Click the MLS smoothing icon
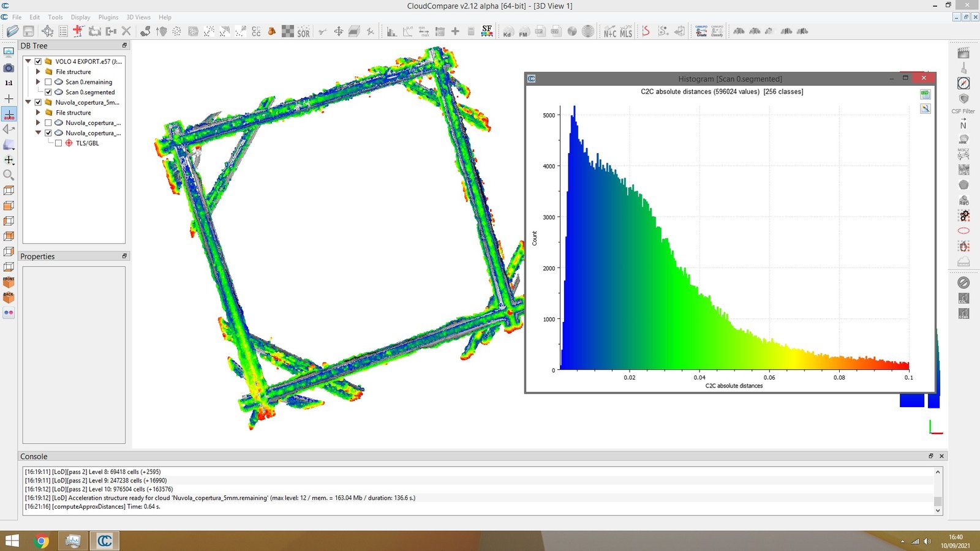Viewport: 980px width, 551px height. (626, 31)
